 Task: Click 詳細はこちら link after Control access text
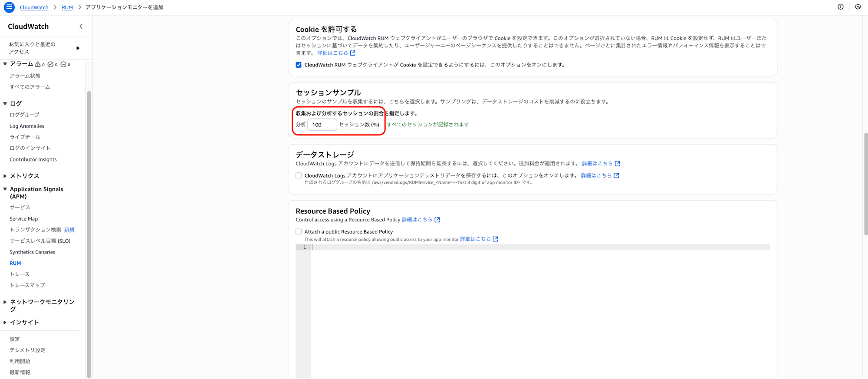[x=417, y=220]
